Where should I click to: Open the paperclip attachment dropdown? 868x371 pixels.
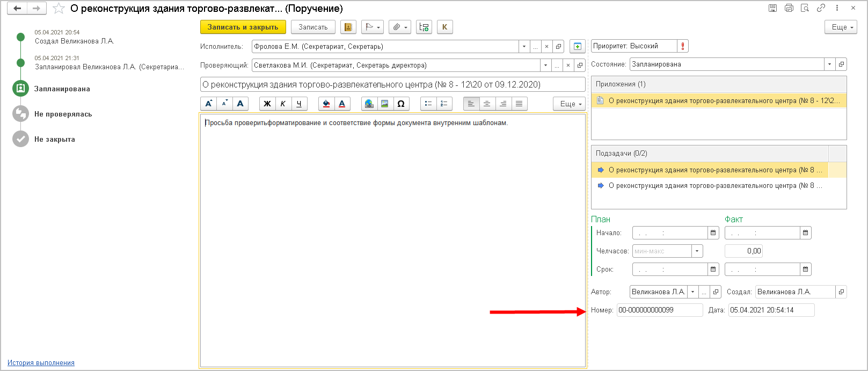tap(400, 27)
